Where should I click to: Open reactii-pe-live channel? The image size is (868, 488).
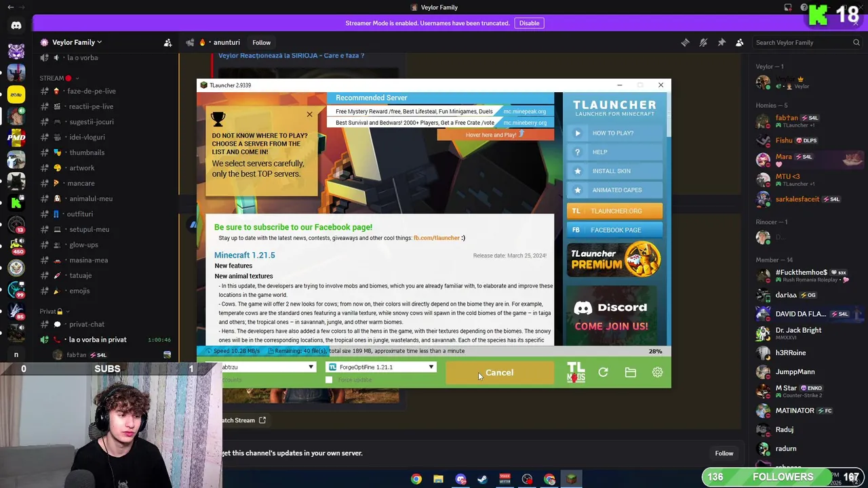point(91,106)
